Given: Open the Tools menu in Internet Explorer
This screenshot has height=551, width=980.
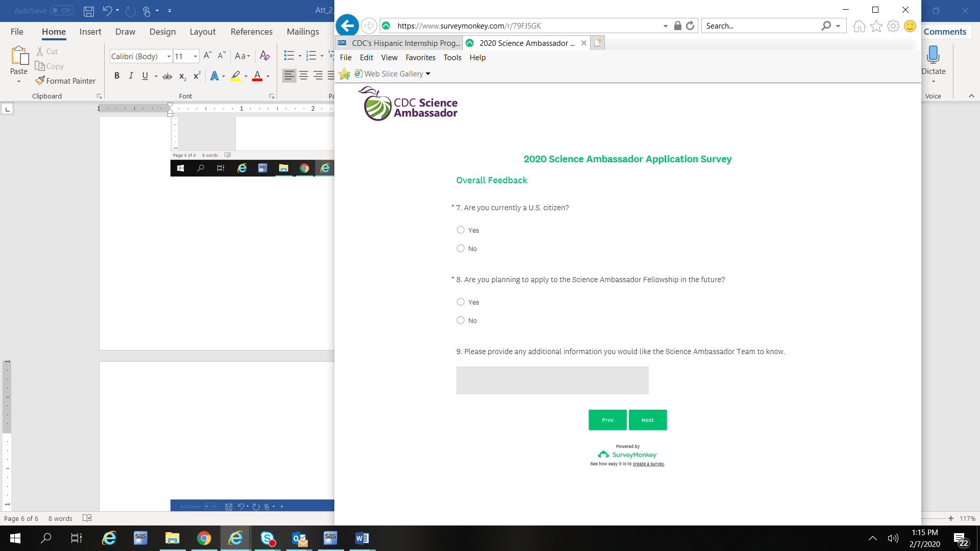Looking at the screenshot, I should coord(452,58).
